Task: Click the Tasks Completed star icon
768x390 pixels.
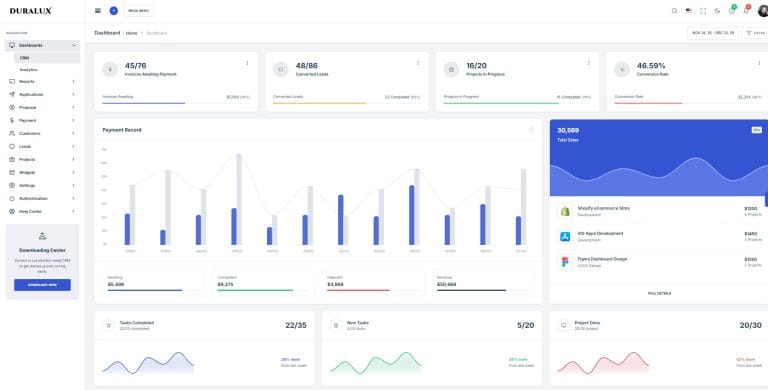Action: tap(109, 325)
